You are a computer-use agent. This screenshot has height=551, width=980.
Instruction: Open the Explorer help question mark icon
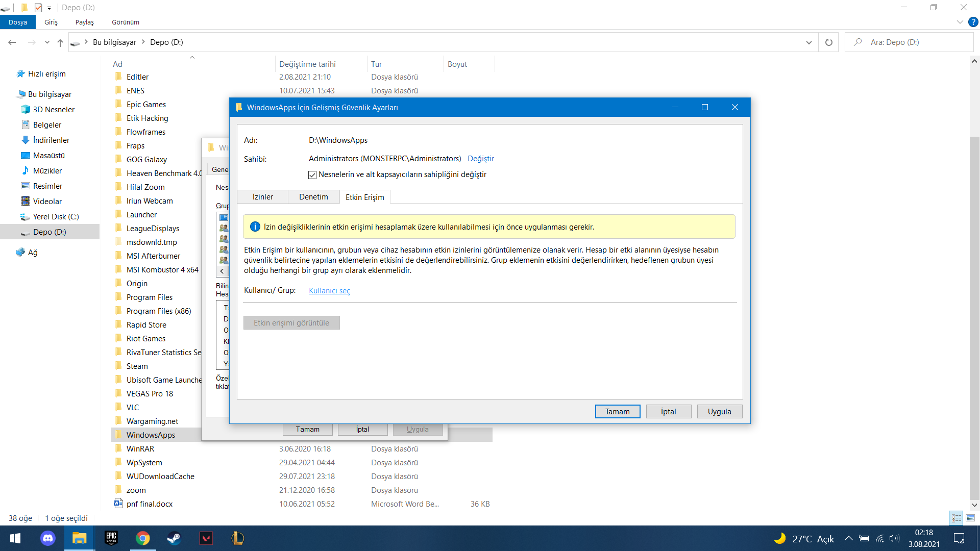point(973,22)
